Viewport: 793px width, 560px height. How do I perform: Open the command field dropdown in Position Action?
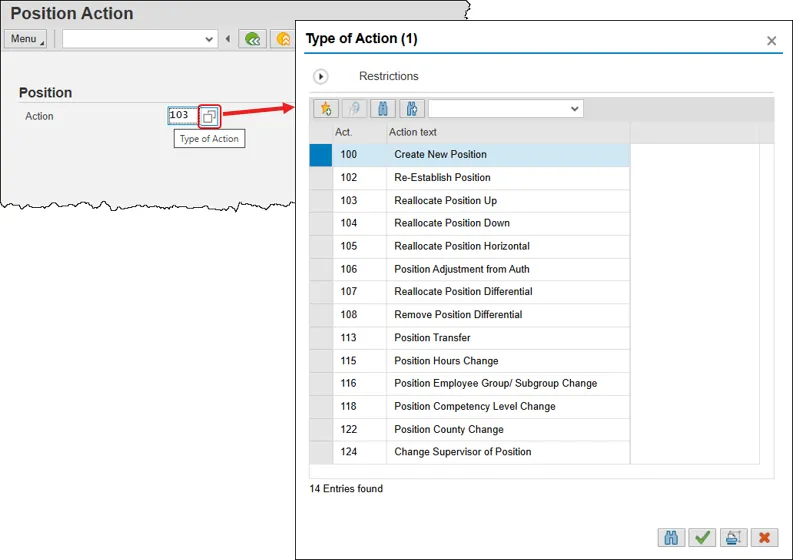click(x=209, y=39)
